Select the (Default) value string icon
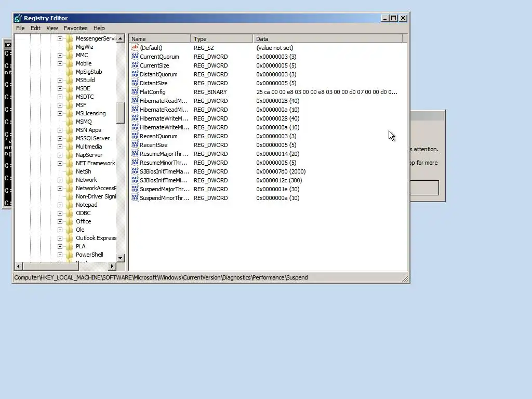Viewport: 532px width, 399px height. pyautogui.click(x=135, y=47)
